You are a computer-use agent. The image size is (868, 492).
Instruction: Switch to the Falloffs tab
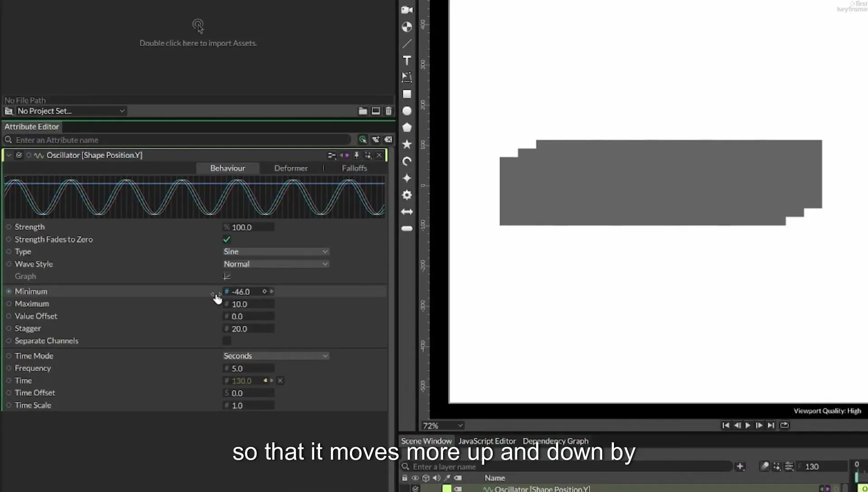pos(354,168)
